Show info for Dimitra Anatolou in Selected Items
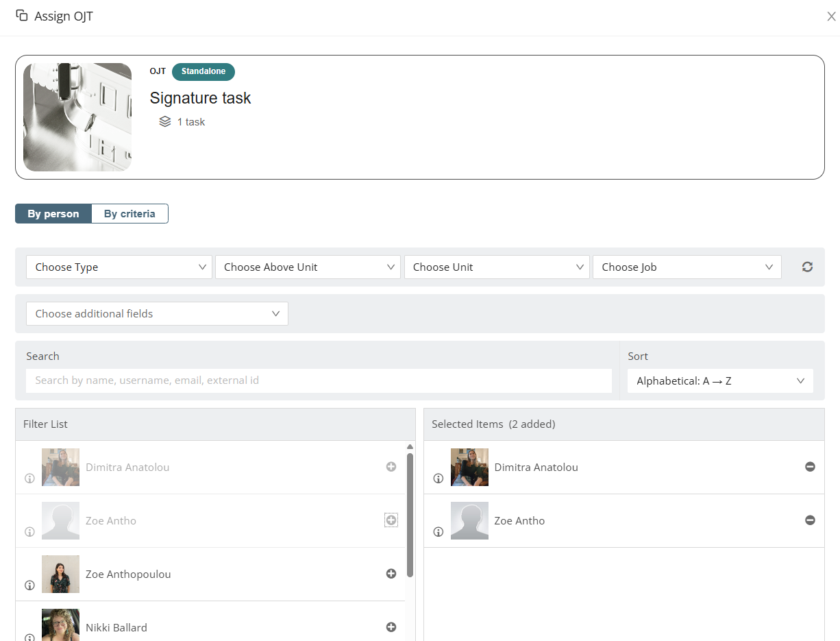Viewport: 840px width, 641px height. [438, 479]
